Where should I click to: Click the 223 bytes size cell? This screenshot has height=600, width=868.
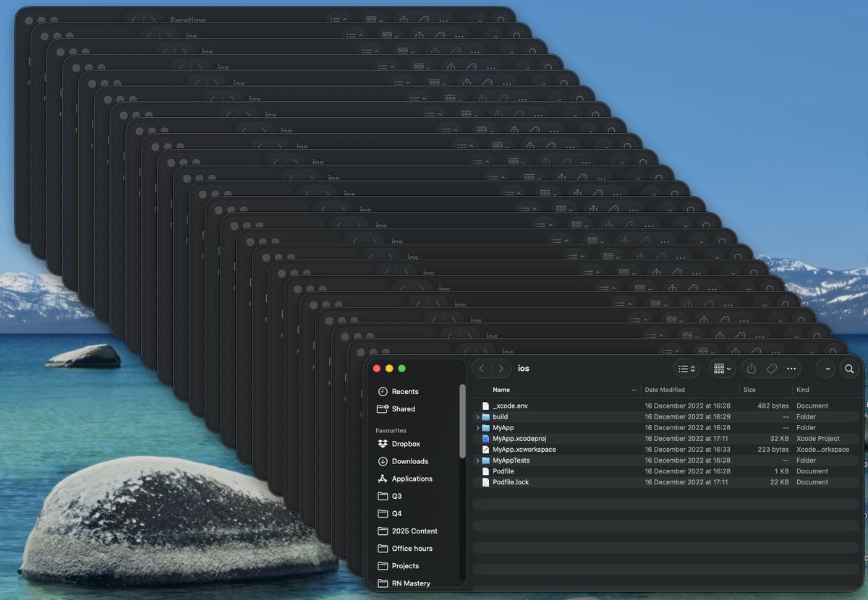(773, 450)
